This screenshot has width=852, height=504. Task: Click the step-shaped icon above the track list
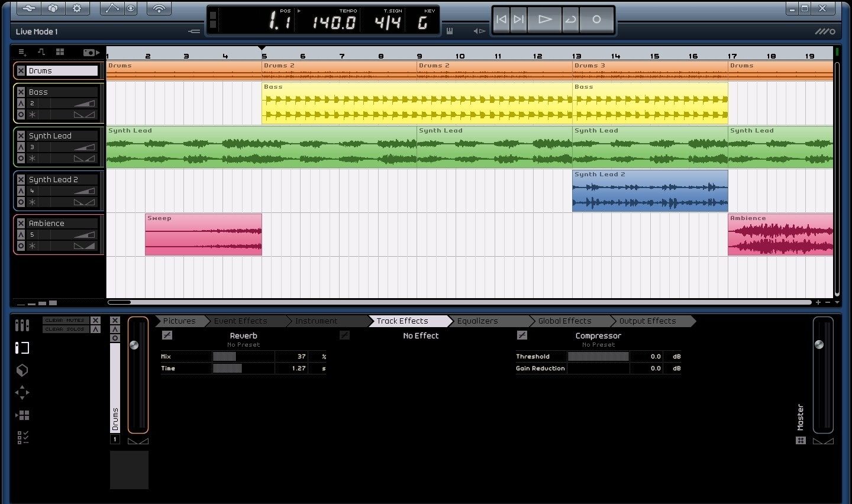[41, 52]
